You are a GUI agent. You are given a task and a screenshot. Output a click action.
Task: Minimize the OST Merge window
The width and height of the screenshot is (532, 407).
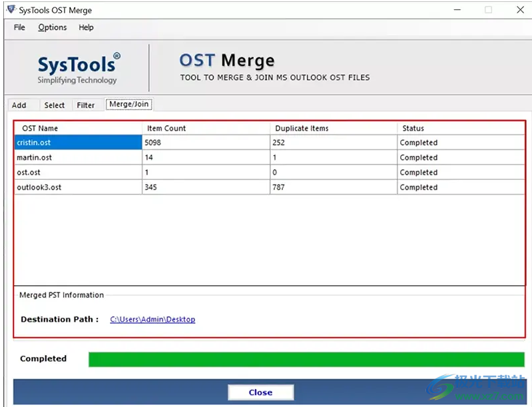click(x=457, y=10)
